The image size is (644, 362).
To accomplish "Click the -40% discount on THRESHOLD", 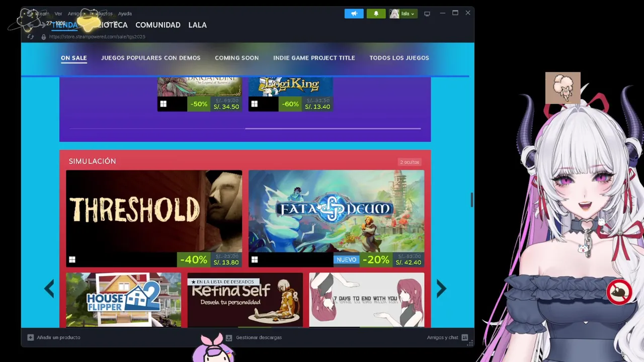I will [x=193, y=260].
